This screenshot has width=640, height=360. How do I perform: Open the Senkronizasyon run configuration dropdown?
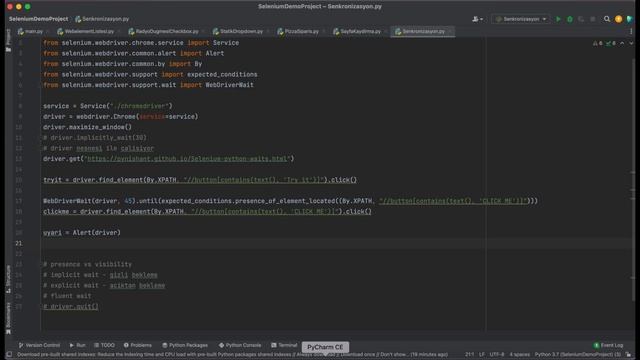[520, 19]
